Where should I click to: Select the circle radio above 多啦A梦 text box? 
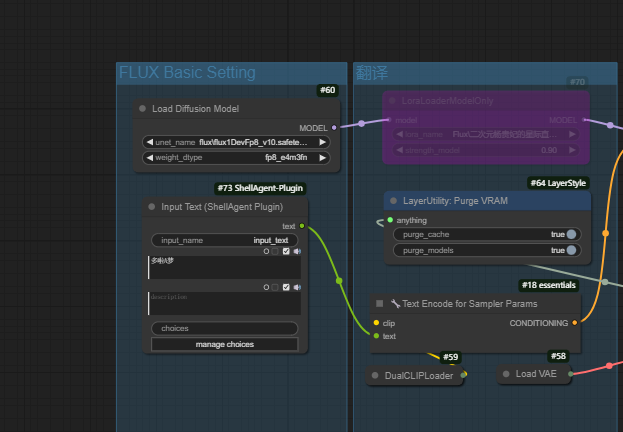(x=266, y=251)
